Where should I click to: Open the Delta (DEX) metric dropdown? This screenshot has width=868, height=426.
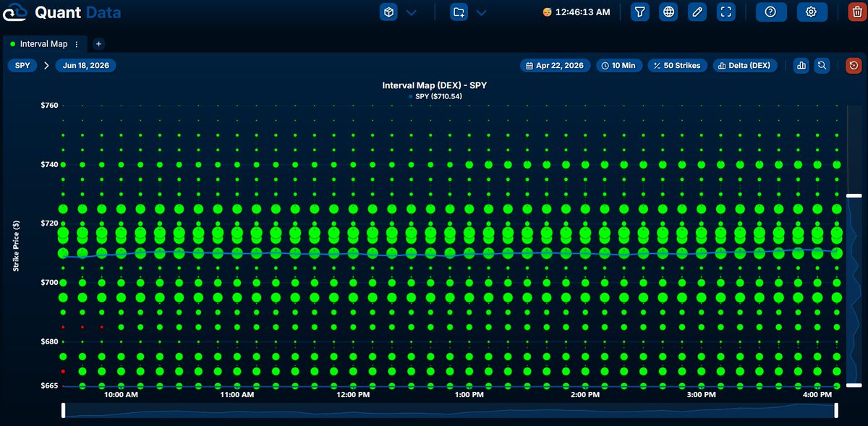tap(745, 65)
